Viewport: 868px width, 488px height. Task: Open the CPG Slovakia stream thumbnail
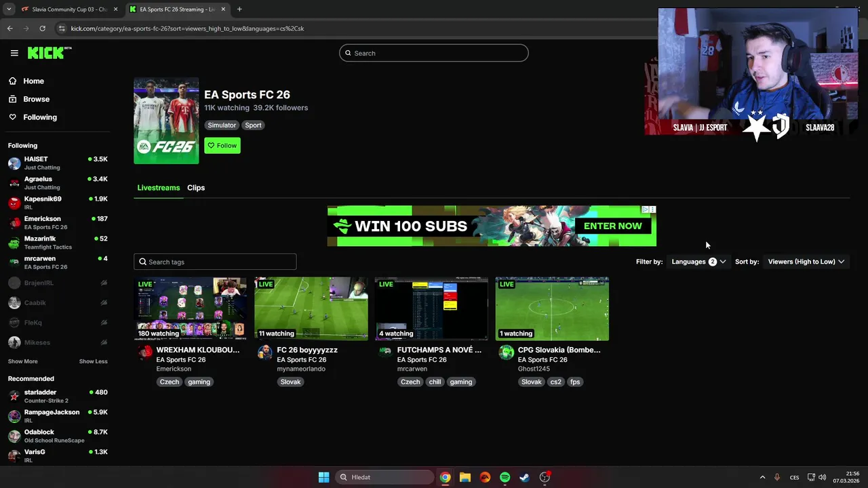(552, 308)
